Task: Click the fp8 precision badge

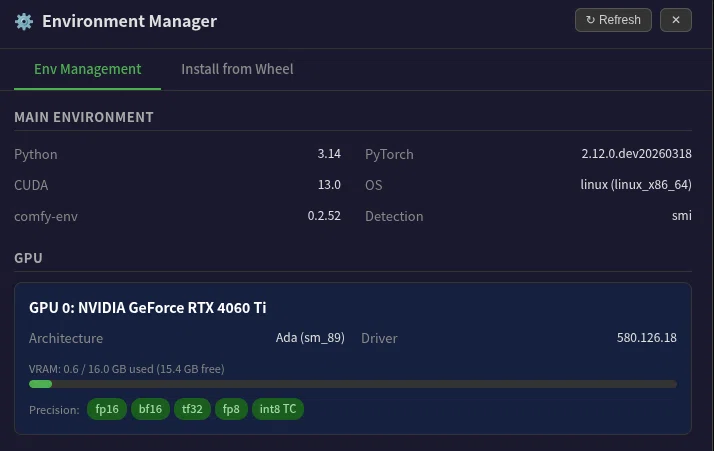Action: 231,409
